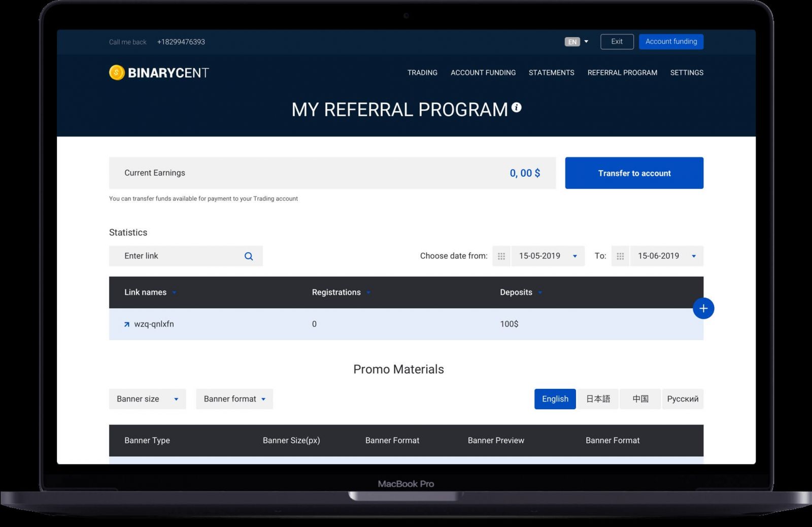Image resolution: width=812 pixels, height=527 pixels.
Task: Open the Settings menu item
Action: tap(687, 73)
